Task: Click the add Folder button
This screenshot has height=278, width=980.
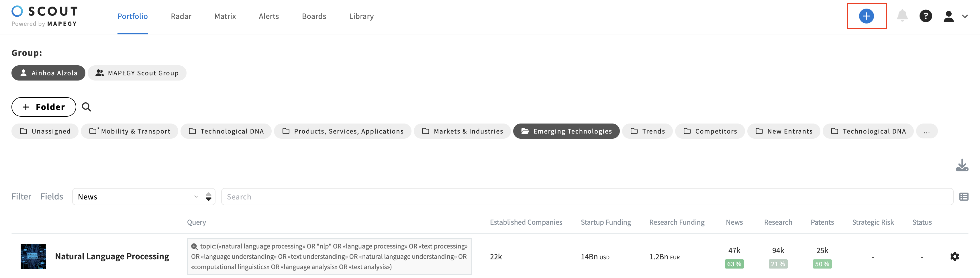Action: [44, 107]
